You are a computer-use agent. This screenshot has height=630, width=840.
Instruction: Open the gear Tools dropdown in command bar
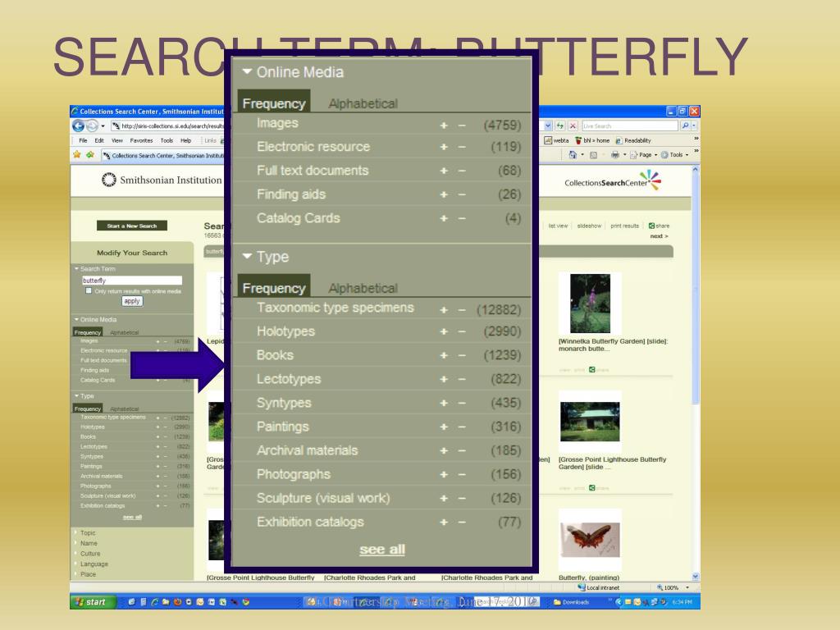point(675,155)
